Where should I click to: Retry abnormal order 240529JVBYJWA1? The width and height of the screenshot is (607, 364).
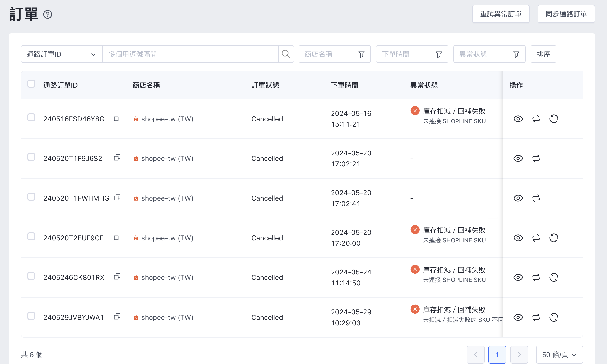coord(554,317)
